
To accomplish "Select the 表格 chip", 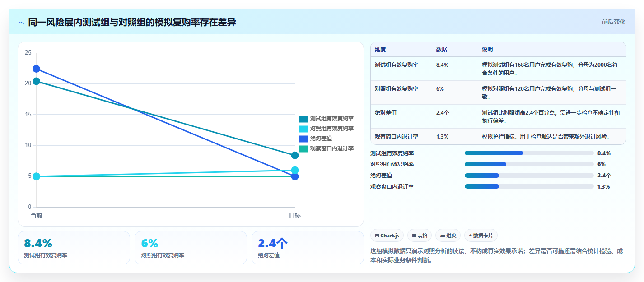I will pos(420,236).
